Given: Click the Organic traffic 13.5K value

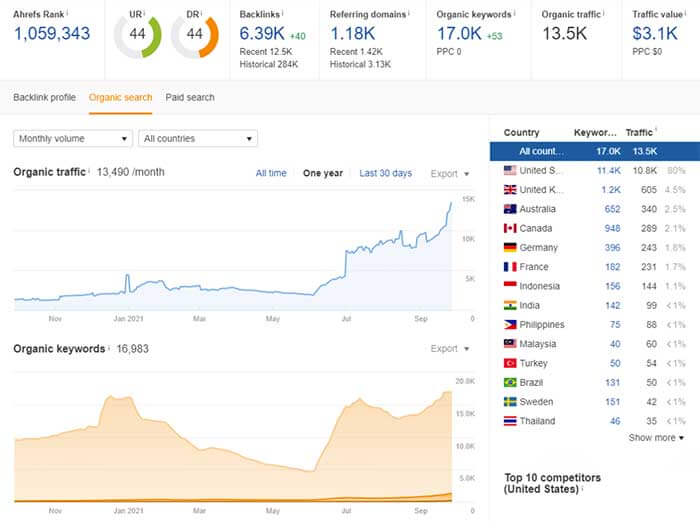Looking at the screenshot, I should click(565, 33).
